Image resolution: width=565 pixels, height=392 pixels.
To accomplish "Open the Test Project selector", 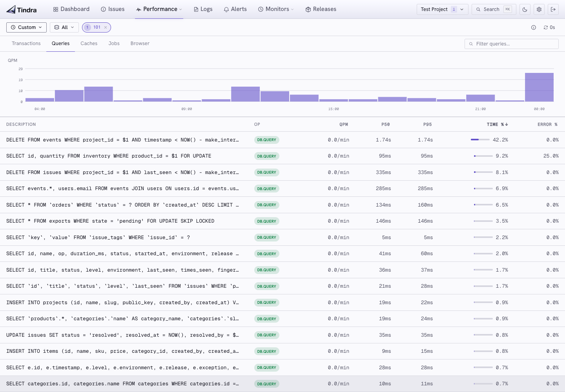I will click(442, 9).
